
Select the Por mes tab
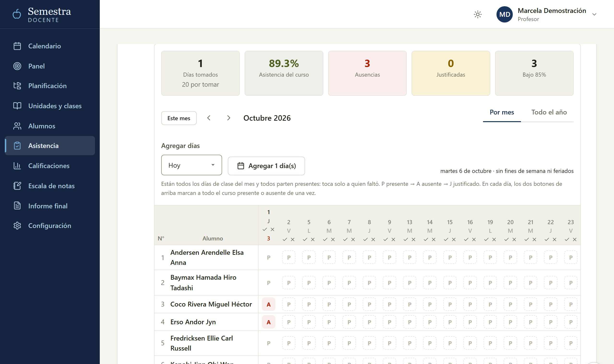(x=502, y=112)
